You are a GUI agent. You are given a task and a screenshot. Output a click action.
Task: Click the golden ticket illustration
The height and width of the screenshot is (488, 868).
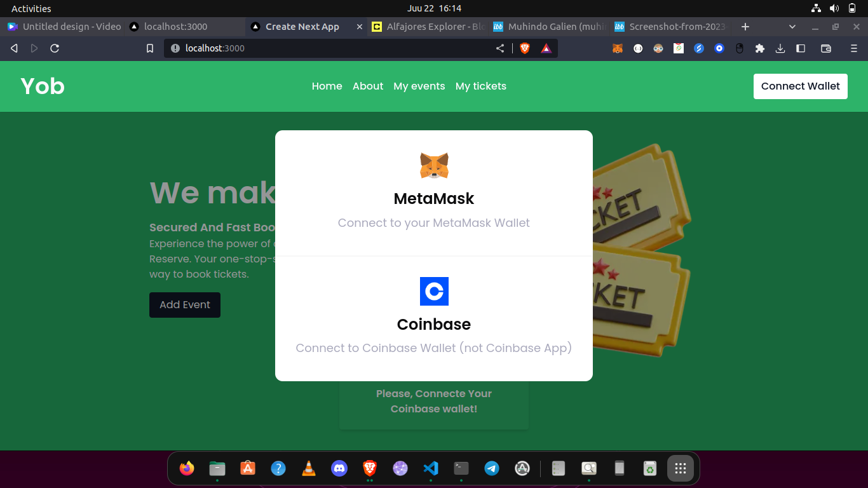click(641, 249)
